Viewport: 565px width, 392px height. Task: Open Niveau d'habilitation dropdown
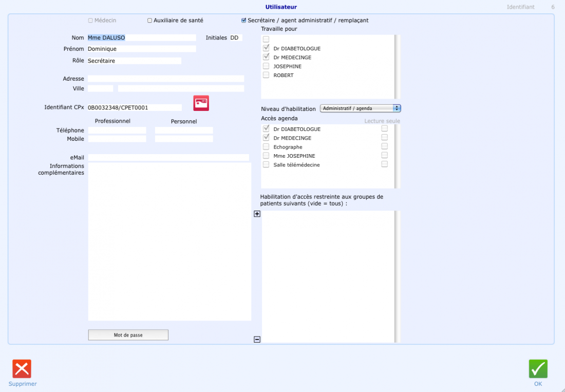tap(361, 108)
